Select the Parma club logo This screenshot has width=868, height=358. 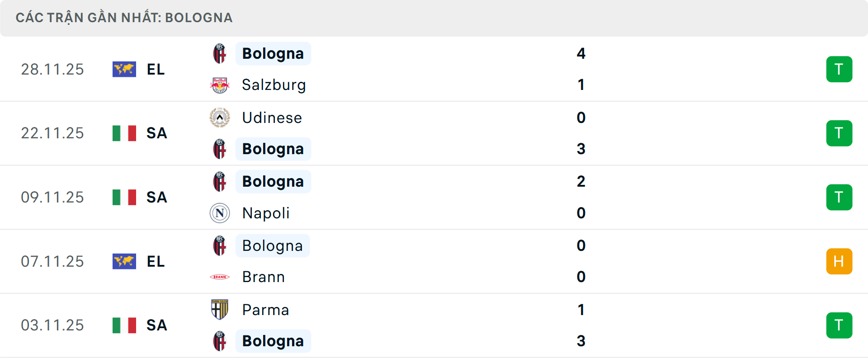tap(220, 310)
